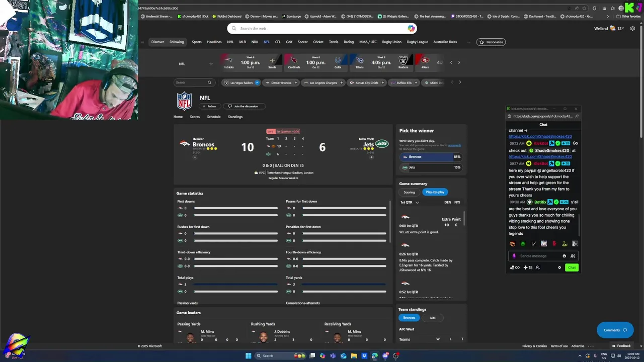644x362 pixels.
Task: Click the Copilot icon in the web search bar
Action: click(411, 29)
